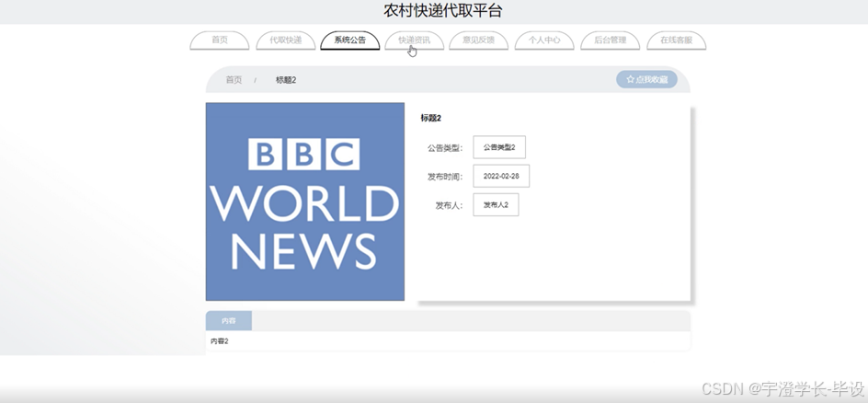Click the 发布人2 value box

click(496, 205)
